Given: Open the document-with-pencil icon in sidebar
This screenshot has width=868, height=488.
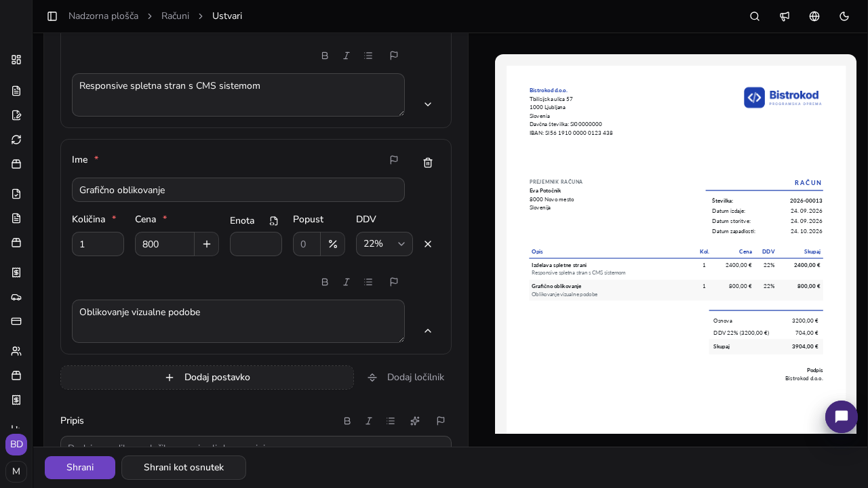Looking at the screenshot, I should (x=16, y=115).
